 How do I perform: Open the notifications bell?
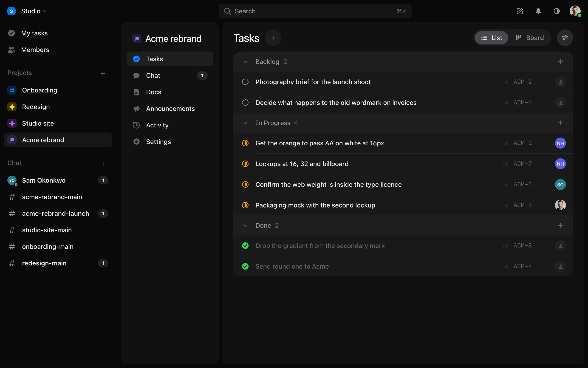(x=538, y=11)
